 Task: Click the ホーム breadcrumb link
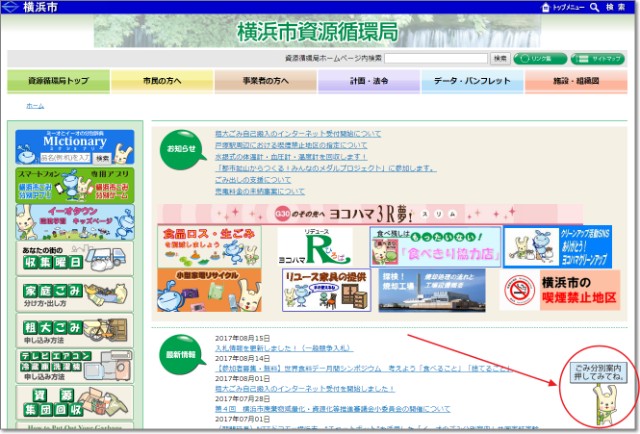[x=35, y=105]
